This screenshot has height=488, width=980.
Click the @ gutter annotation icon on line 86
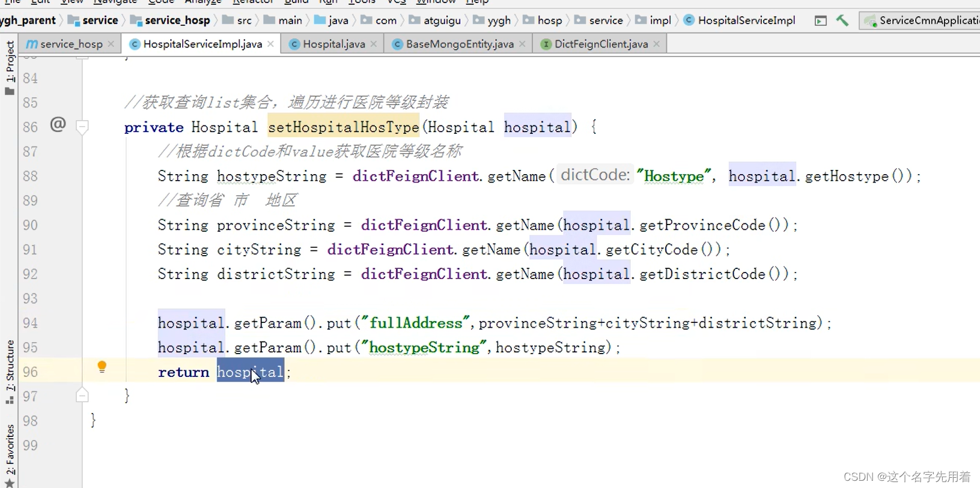click(x=58, y=124)
